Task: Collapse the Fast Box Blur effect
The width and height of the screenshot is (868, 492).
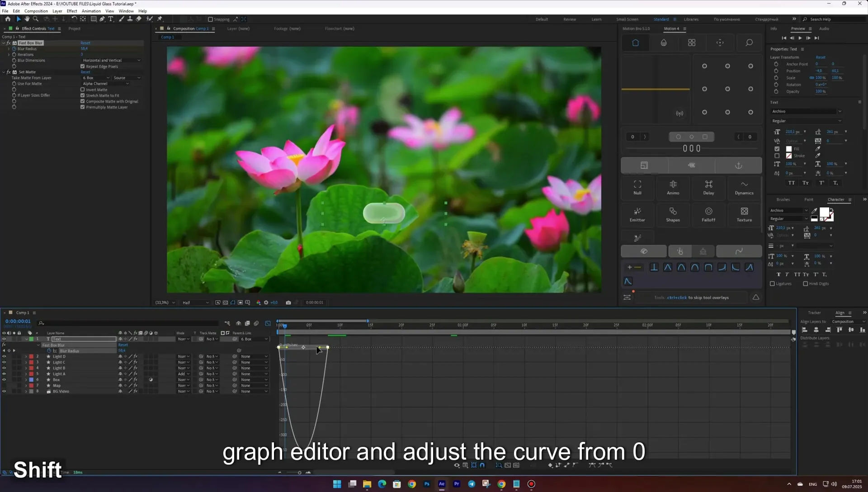Action: (x=4, y=43)
